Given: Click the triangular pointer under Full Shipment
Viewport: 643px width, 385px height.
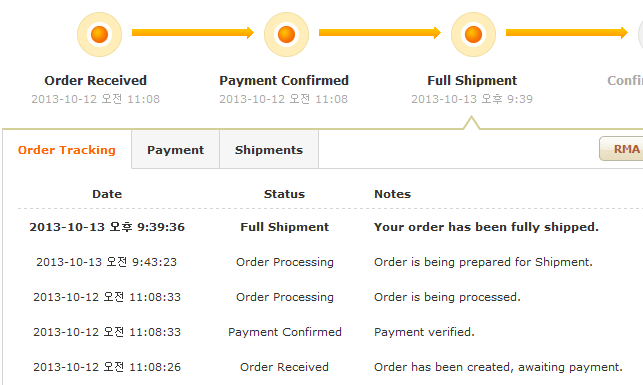Looking at the screenshot, I should [472, 123].
